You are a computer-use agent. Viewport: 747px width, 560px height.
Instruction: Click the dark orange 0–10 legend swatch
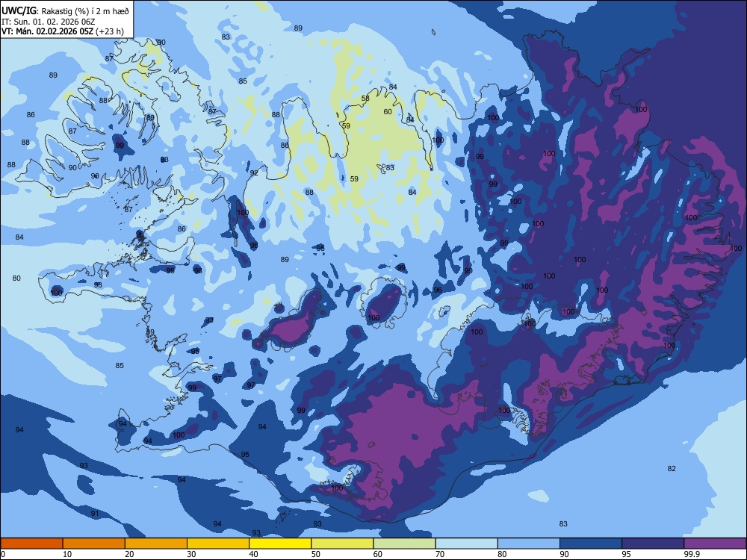(31, 544)
